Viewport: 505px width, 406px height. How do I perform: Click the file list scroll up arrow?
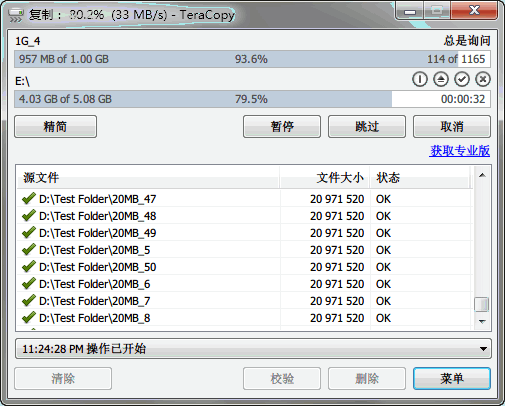point(482,175)
